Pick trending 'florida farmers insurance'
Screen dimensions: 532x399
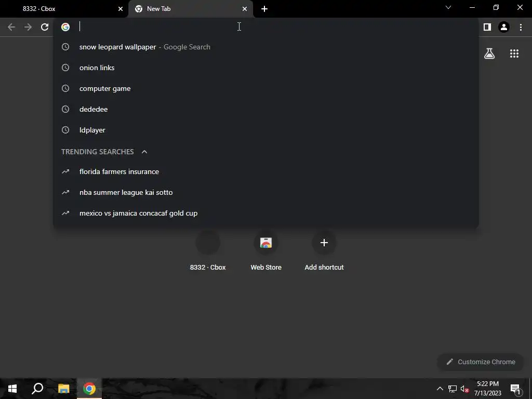coord(266,171)
